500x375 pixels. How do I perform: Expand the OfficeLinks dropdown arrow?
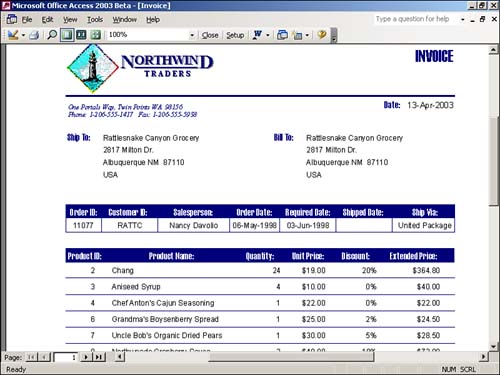point(268,35)
